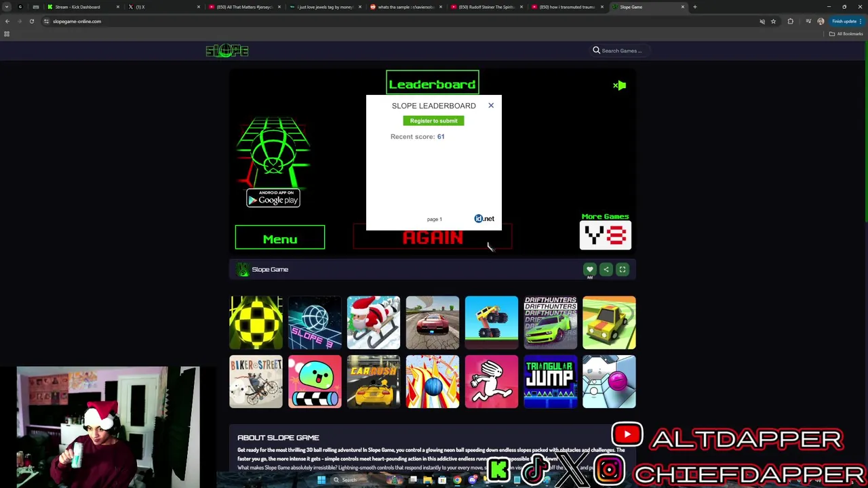Switch to whats tha sample Reddit tab
The image size is (868, 488).
[405, 7]
